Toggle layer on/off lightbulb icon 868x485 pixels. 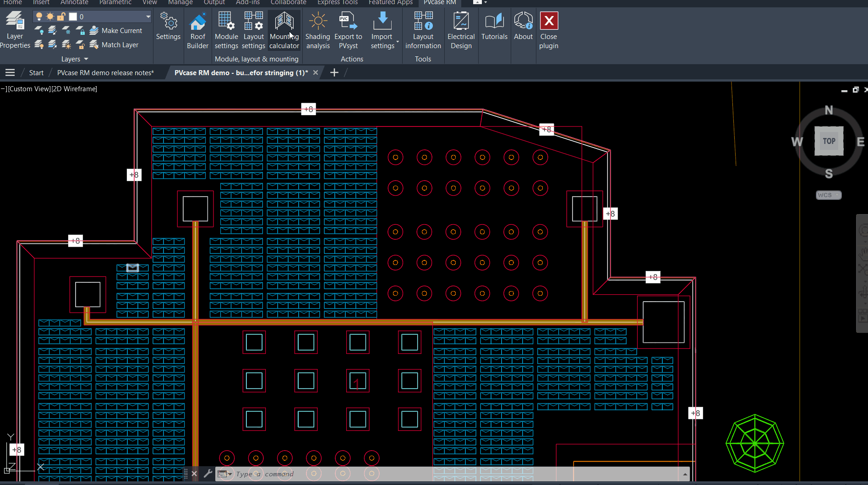39,17
